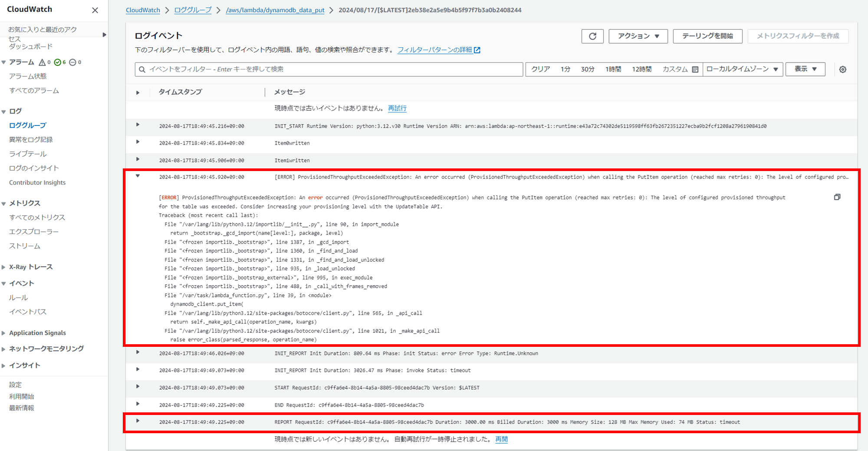The image size is (868, 451).
Task: Open すべてのアラーム in the sidebar
Action: pos(34,91)
